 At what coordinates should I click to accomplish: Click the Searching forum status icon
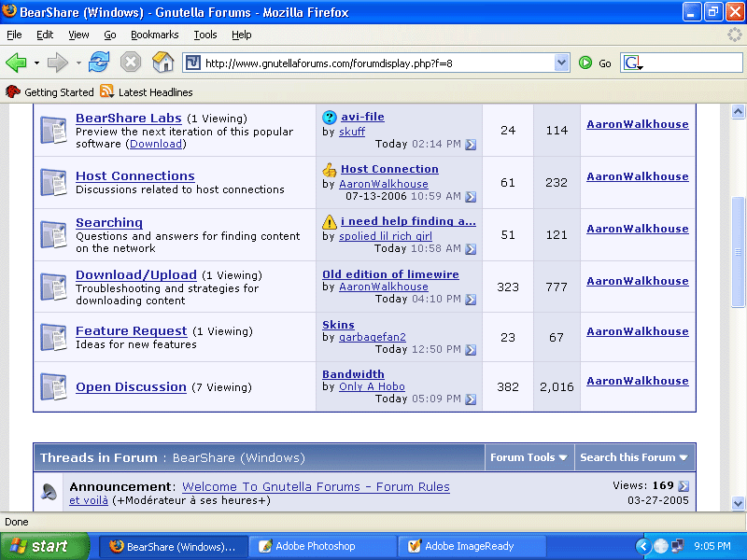53,235
